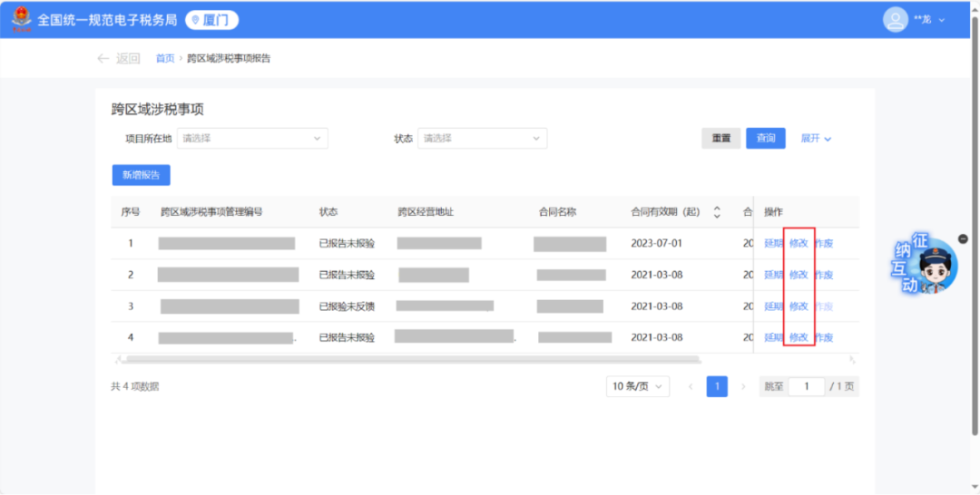Click 作废 in row 1

pyautogui.click(x=824, y=244)
